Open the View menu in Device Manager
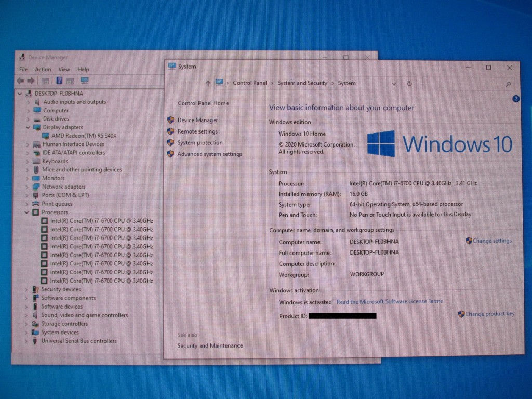This screenshot has width=532, height=399. click(64, 69)
